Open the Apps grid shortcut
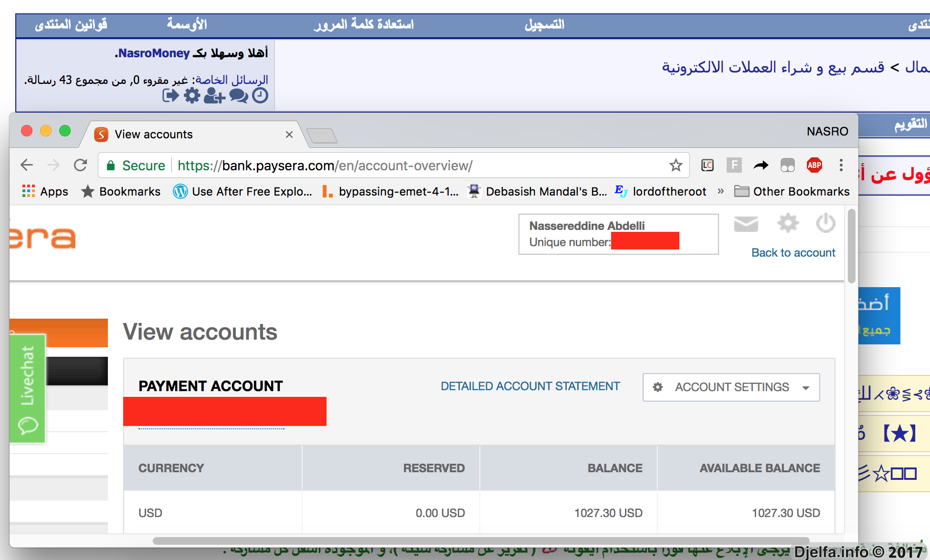930x560 pixels. click(45, 191)
